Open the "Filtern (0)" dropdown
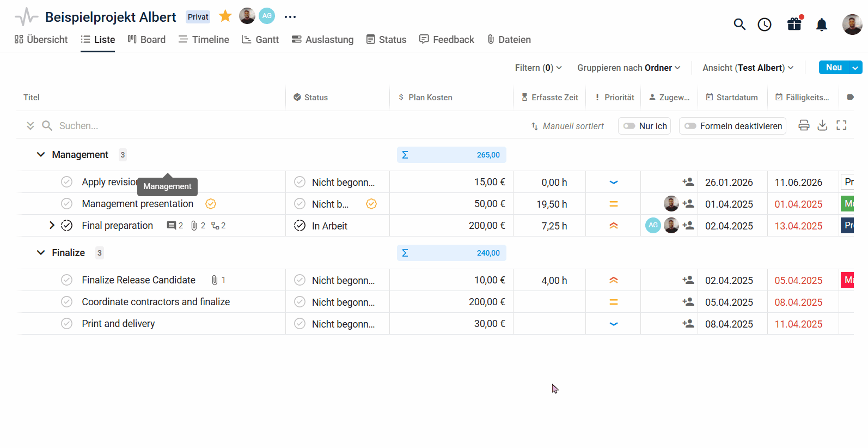This screenshot has width=868, height=448. pos(538,68)
